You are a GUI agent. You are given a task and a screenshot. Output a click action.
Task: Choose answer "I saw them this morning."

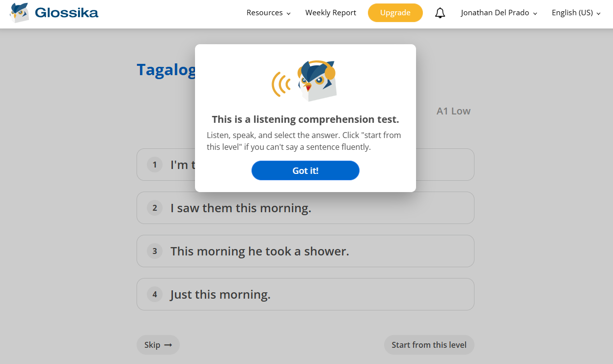[306, 208]
